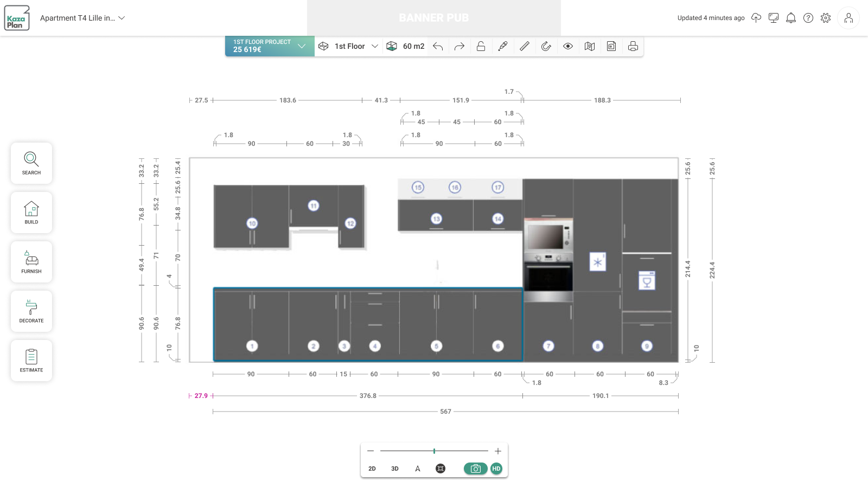Image resolution: width=868 pixels, height=488 pixels.
Task: Click the zoom slider handle
Action: [434, 451]
